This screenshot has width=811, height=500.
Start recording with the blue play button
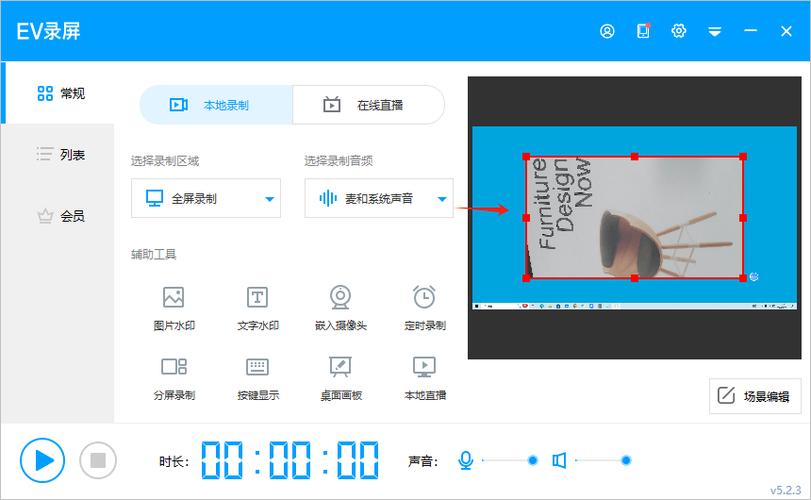[x=42, y=460]
